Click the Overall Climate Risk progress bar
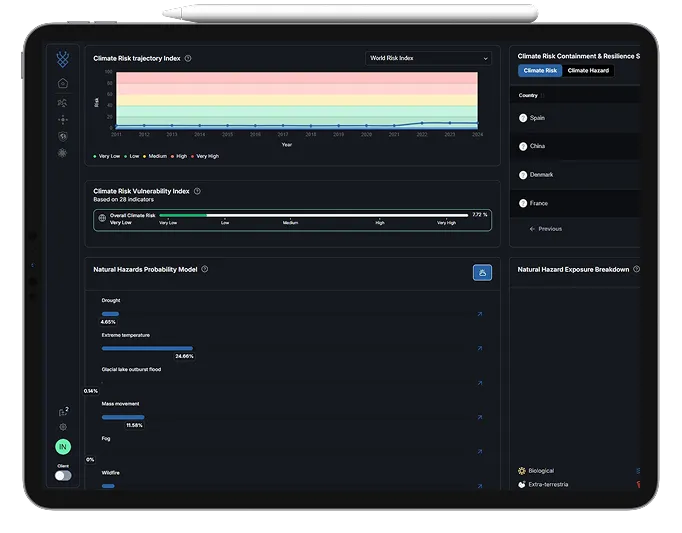 (314, 215)
